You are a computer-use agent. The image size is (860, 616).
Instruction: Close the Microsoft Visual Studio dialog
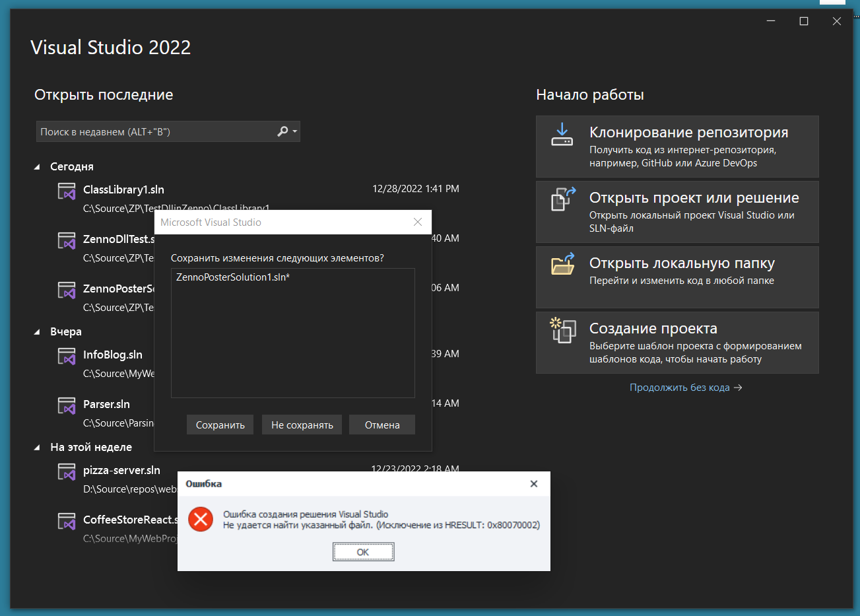pos(418,222)
